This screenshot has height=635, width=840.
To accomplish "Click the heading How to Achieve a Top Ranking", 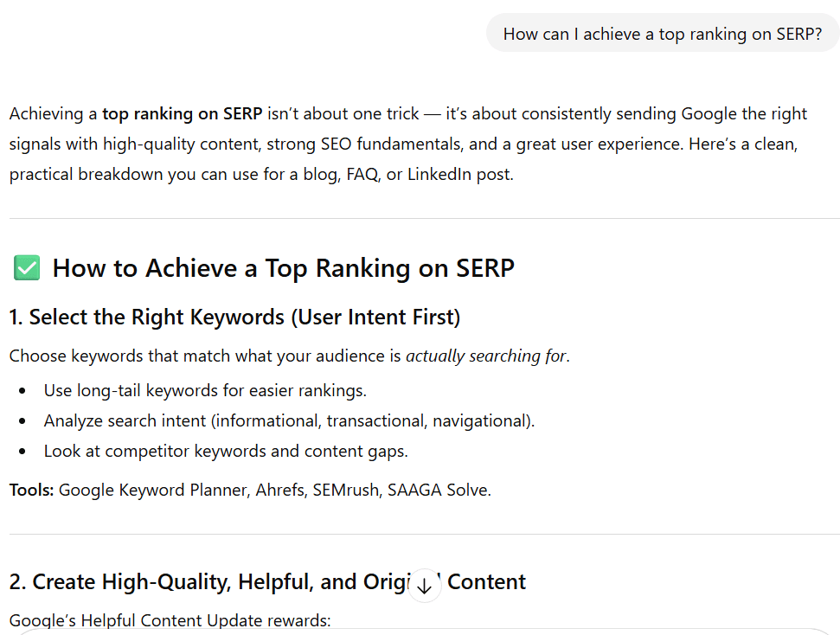I will 284,268.
